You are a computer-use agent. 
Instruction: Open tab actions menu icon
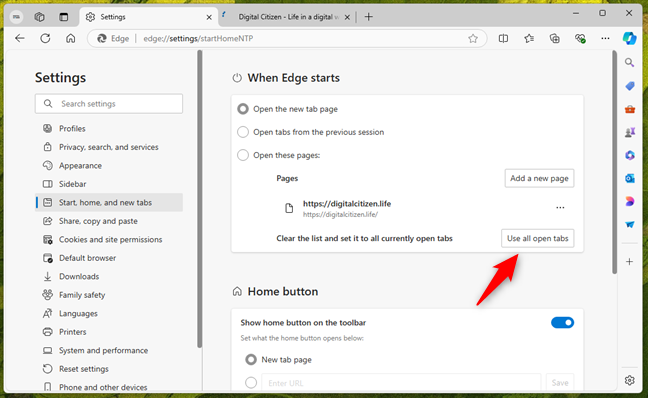coord(64,17)
